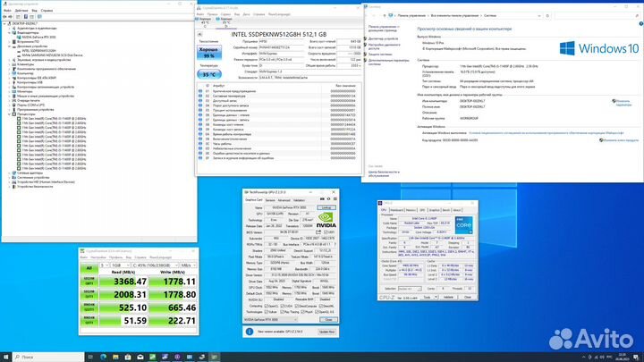Expand the Мониторы category in Device Manager
Screen dimensions: 644x362
10,91
